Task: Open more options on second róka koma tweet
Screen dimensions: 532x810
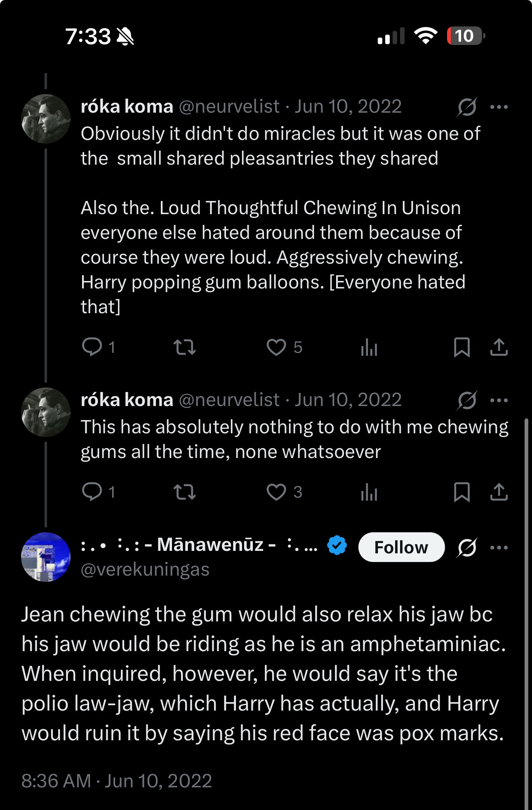Action: point(499,400)
